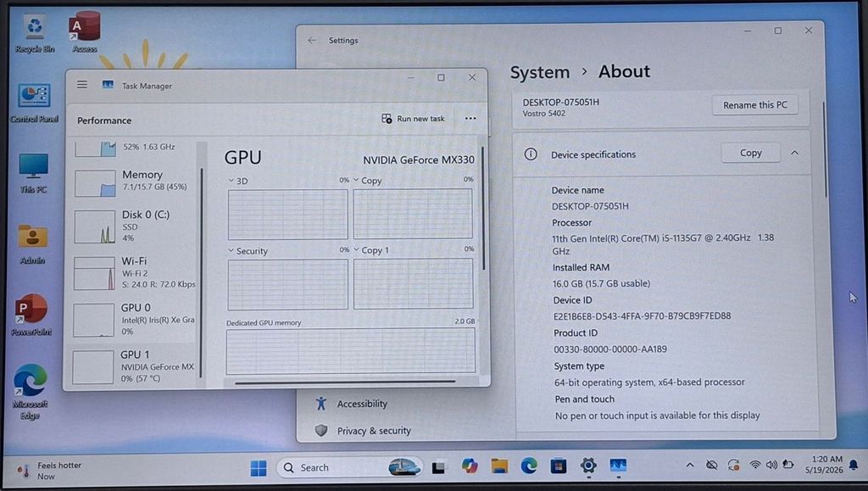The width and height of the screenshot is (868, 491).
Task: Click the Task Manager vertical scrollbar in GPU pane
Action: tap(483, 208)
